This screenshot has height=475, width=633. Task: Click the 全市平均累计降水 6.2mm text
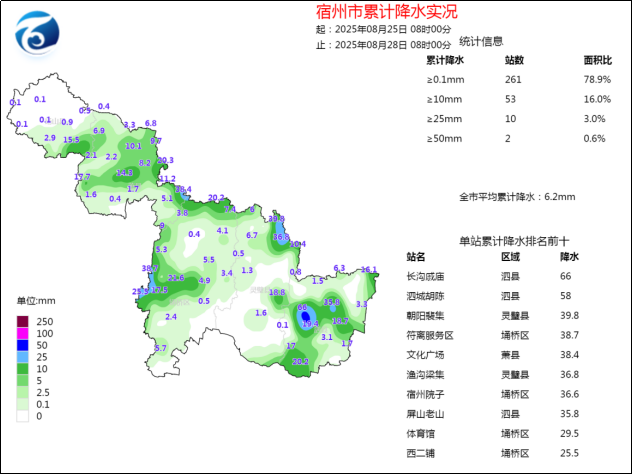tap(517, 197)
